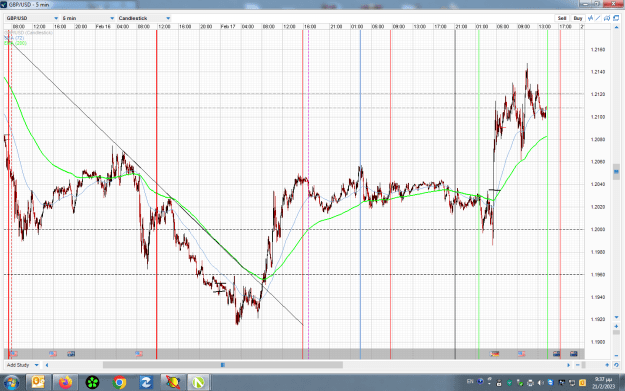625x391 pixels.
Task: Expand the Add Study dropdown
Action: (x=23, y=365)
